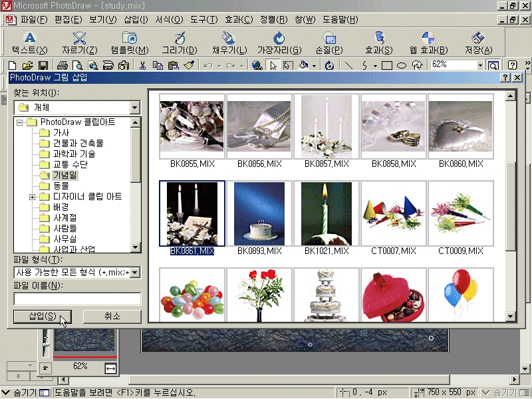Select the Fill (채우기) tool icon
This screenshot has width=532, height=399.
coord(229,39)
